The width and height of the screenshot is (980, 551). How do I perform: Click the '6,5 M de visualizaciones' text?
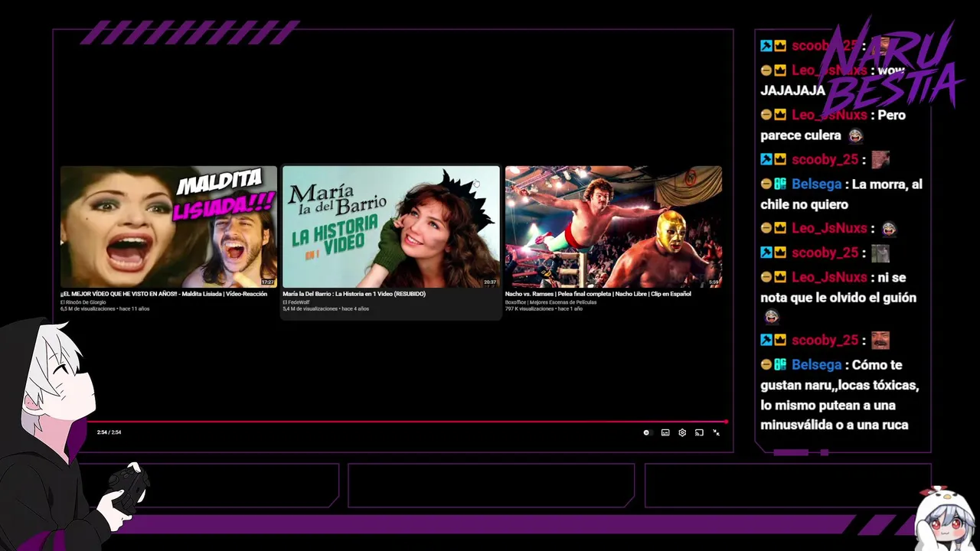87,309
